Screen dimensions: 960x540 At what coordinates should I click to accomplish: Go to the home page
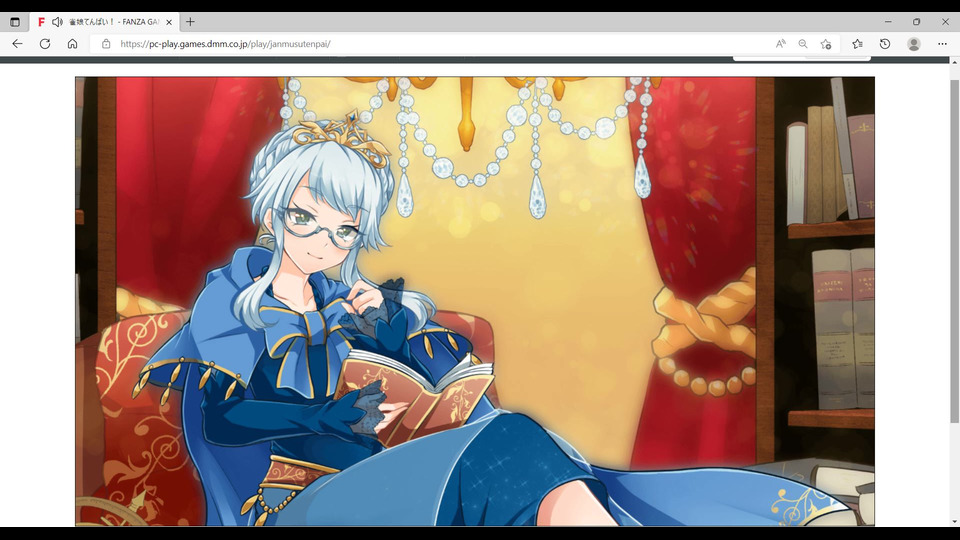[72, 44]
